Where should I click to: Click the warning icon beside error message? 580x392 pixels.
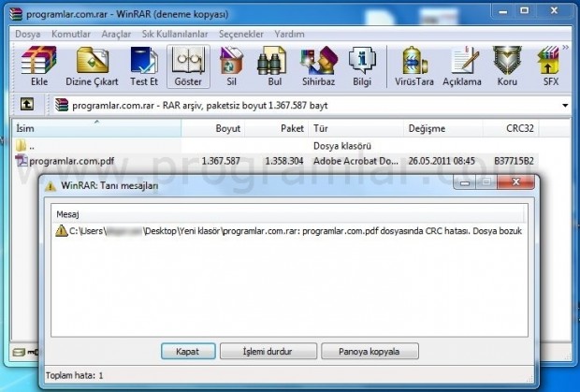click(62, 231)
